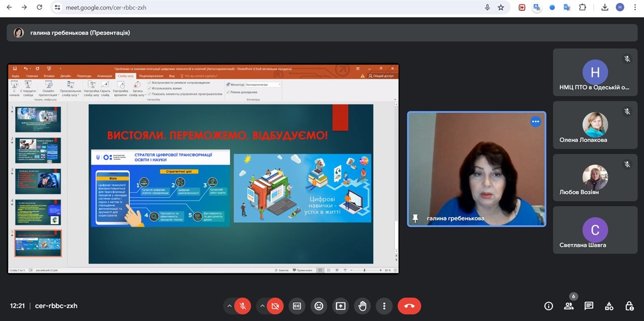Bookmark this page with star icon
The width and height of the screenshot is (644, 321).
501,8
